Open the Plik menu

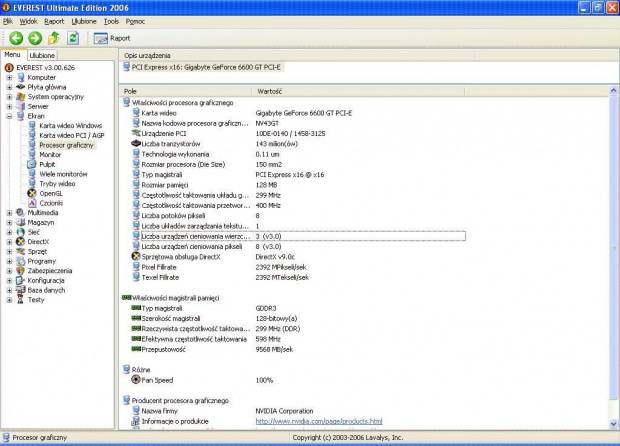(8, 21)
